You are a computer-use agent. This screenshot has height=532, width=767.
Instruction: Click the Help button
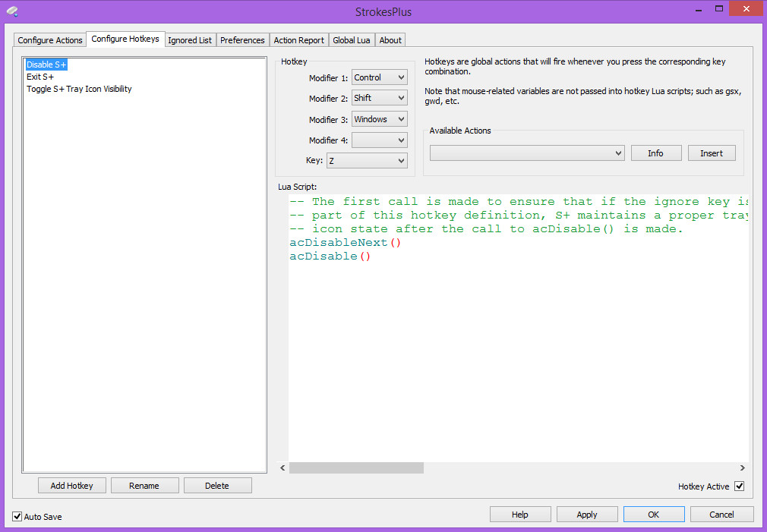(520, 515)
